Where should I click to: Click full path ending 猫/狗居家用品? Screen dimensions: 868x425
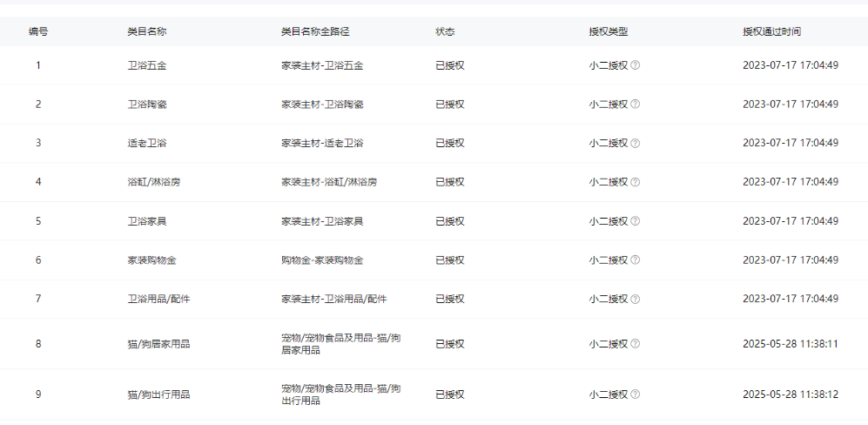341,344
